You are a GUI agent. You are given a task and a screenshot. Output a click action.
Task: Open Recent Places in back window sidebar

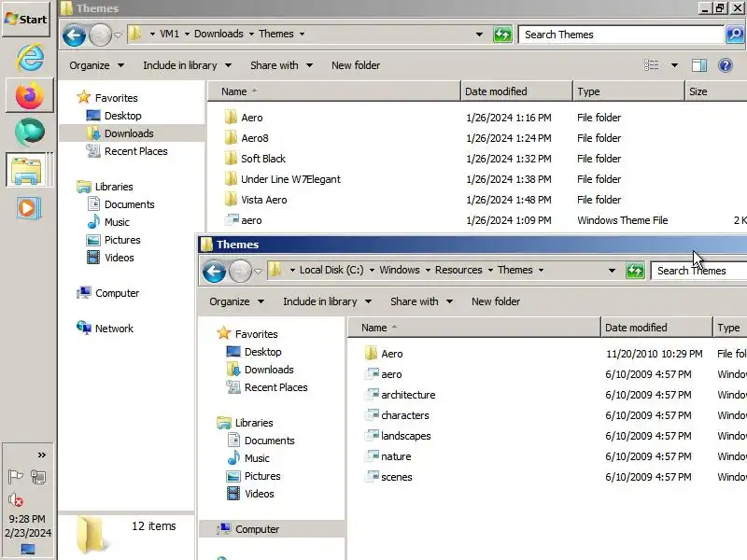click(135, 151)
